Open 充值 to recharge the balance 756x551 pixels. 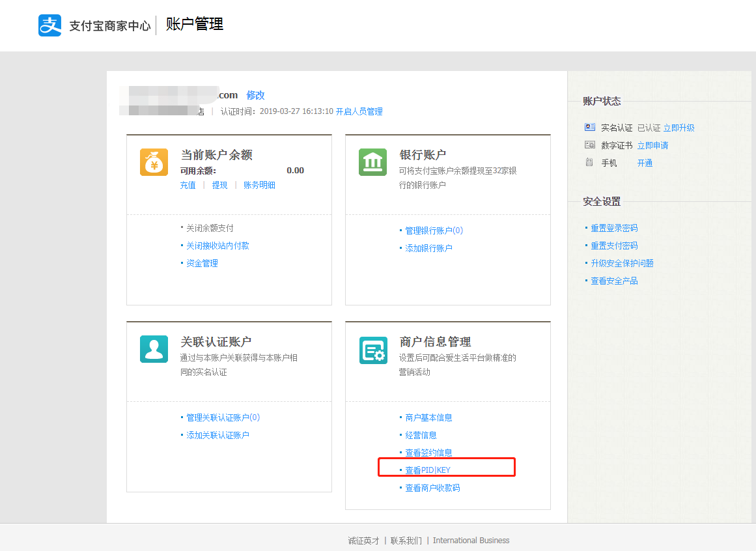[188, 185]
